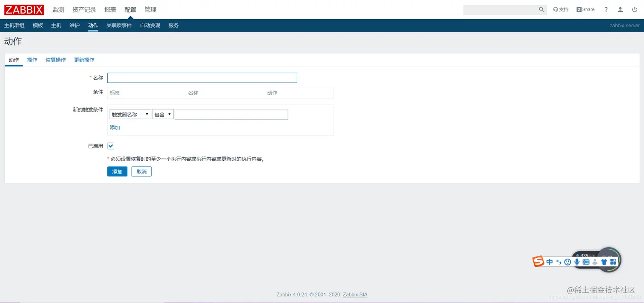644x303 pixels.
Task: Switch to the 操作 tab
Action: pos(32,60)
